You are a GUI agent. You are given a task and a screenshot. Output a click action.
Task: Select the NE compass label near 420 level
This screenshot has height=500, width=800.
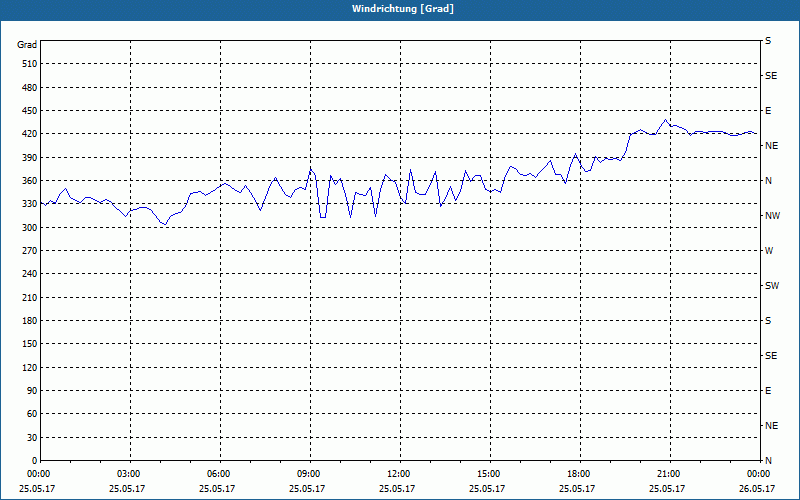click(771, 146)
